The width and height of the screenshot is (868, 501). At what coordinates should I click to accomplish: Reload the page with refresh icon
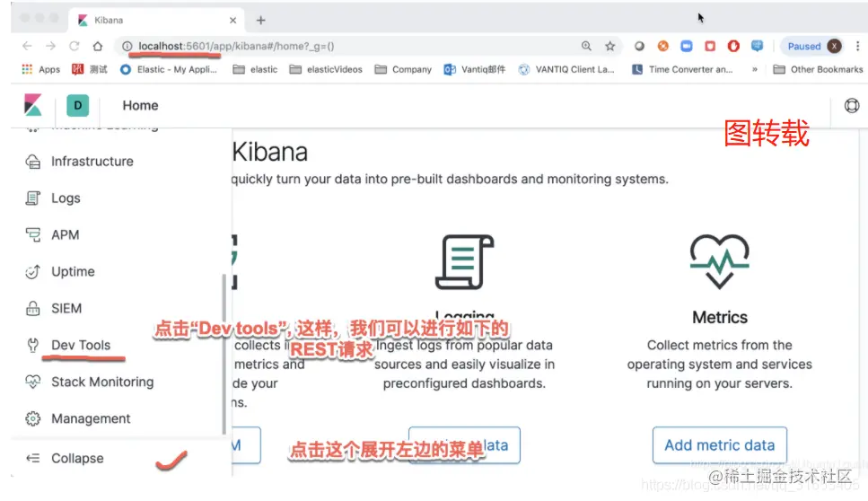pyautogui.click(x=75, y=46)
